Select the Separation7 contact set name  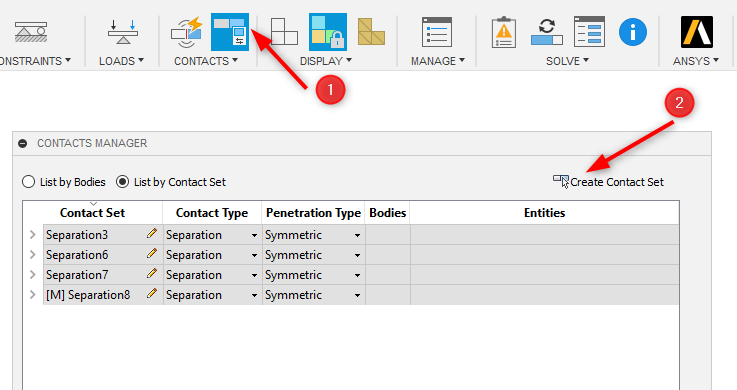77,275
